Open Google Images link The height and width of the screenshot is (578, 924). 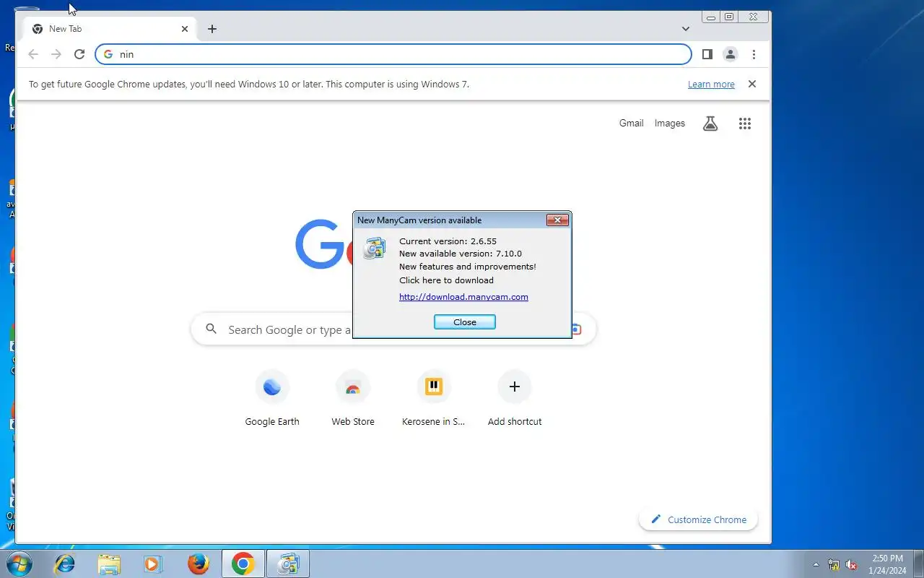[669, 124]
